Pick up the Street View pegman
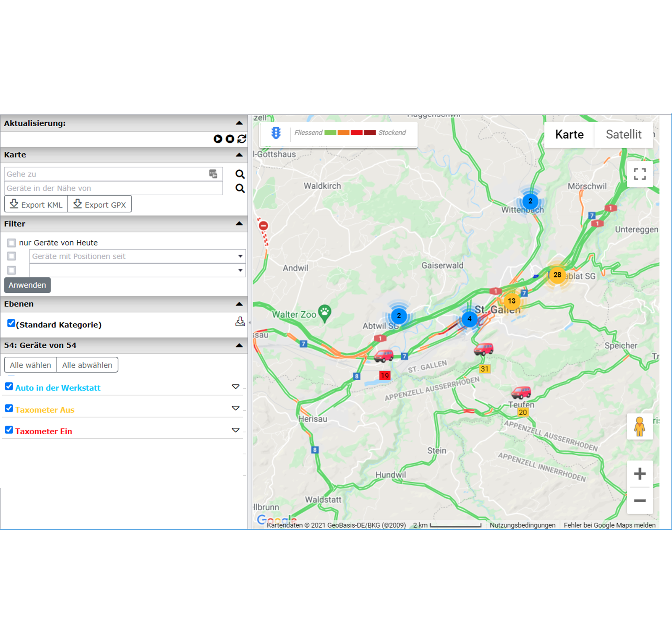The image size is (672, 643). (x=639, y=426)
